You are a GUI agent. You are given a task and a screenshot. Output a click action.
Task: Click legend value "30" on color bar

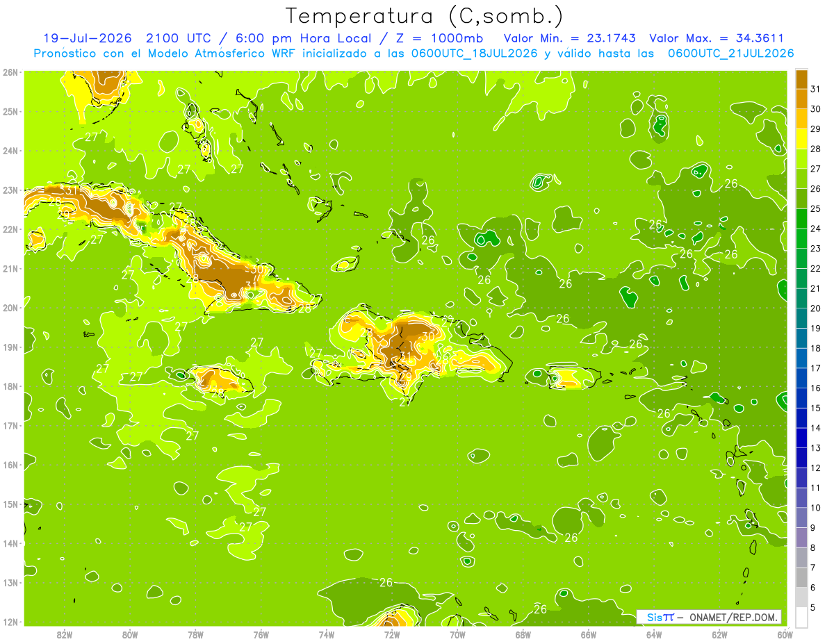(815, 109)
